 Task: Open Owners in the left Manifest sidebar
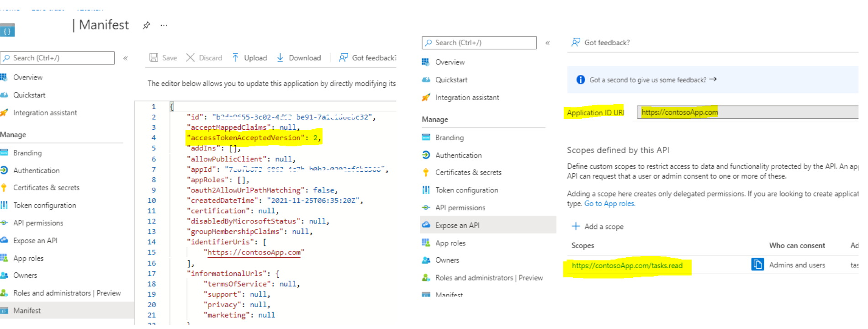click(25, 276)
